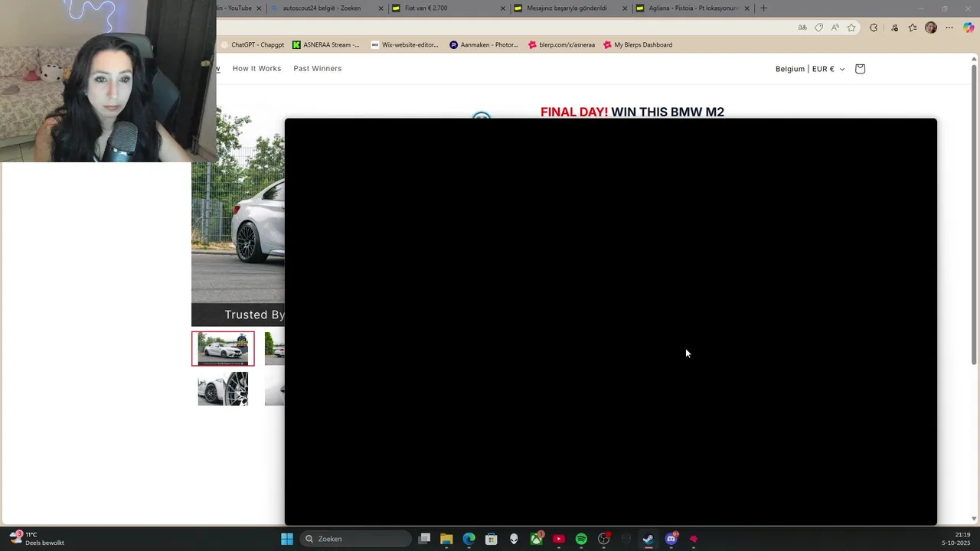Add page to favorites with star icon
The image size is (980, 551).
pyautogui.click(x=851, y=28)
